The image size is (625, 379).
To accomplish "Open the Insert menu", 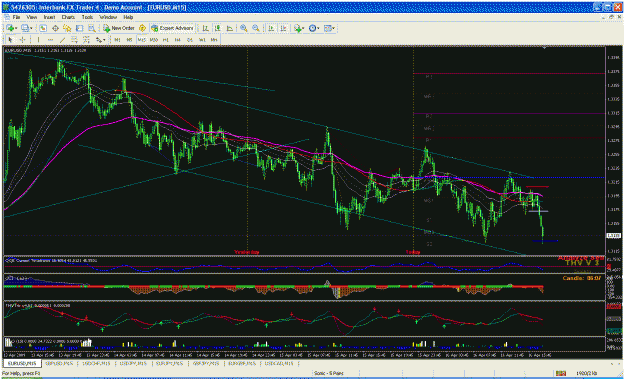I will tap(49, 18).
